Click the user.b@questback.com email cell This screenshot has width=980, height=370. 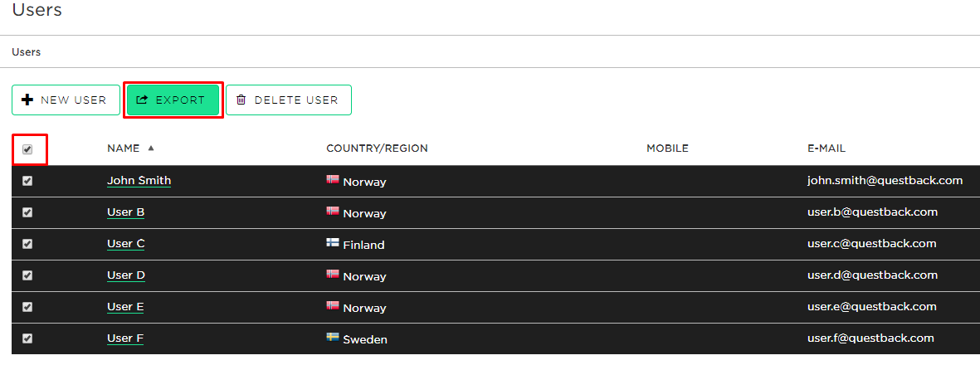click(x=872, y=212)
